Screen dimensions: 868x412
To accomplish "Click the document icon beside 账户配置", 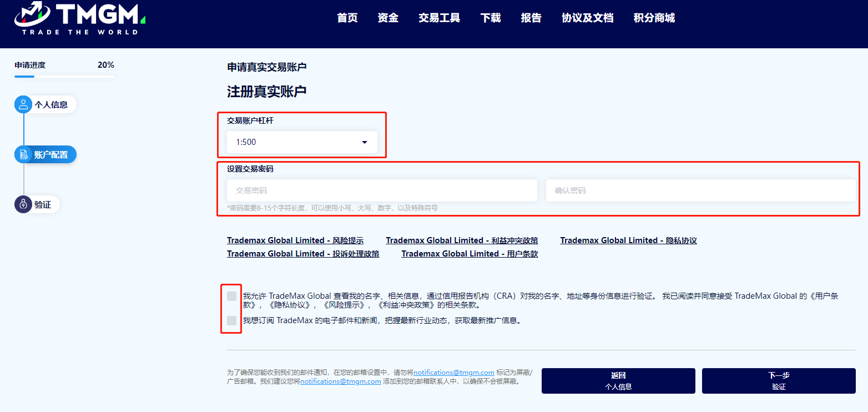I will pos(23,155).
